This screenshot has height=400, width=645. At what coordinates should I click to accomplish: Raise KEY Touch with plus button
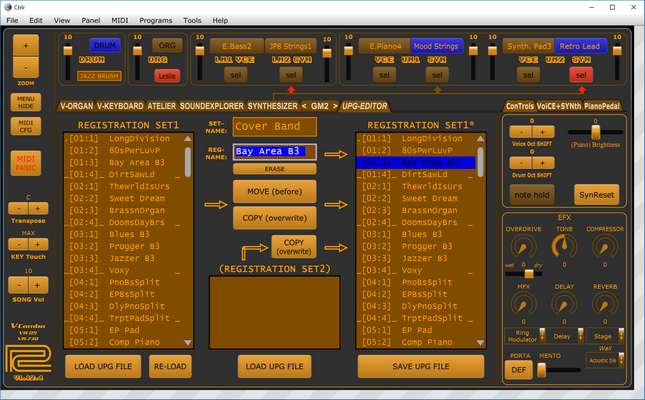[38, 244]
